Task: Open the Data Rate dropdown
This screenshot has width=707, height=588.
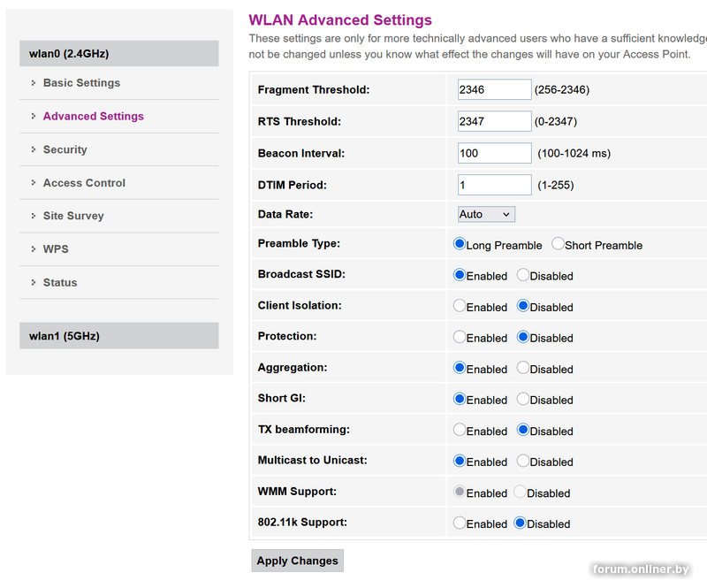Action: click(485, 215)
